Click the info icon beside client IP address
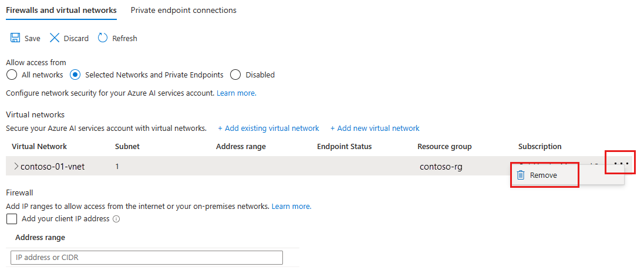This screenshot has height=277, width=644. click(116, 219)
